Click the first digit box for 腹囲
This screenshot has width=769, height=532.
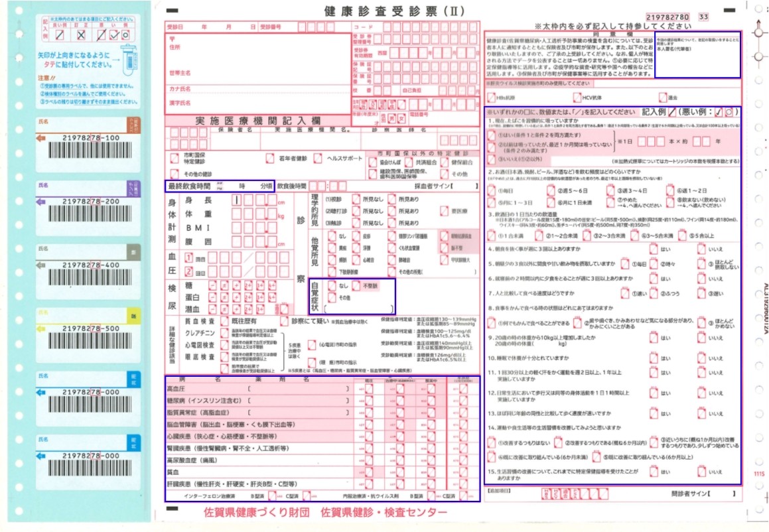pyautogui.click(x=236, y=241)
